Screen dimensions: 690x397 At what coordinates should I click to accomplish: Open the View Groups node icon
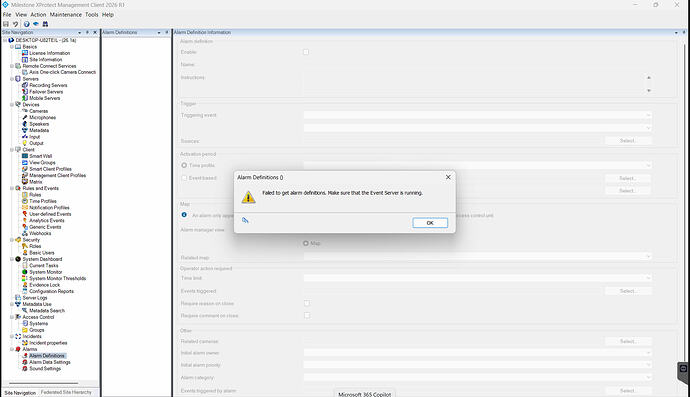coord(25,162)
